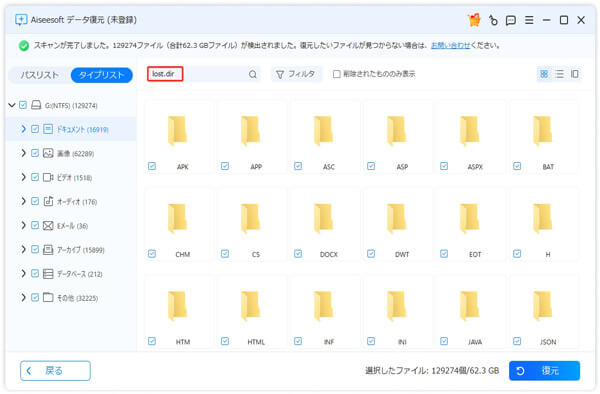The width and height of the screenshot is (600, 394).
Task: Select Eメール (36) in the tree
Action: tap(72, 226)
